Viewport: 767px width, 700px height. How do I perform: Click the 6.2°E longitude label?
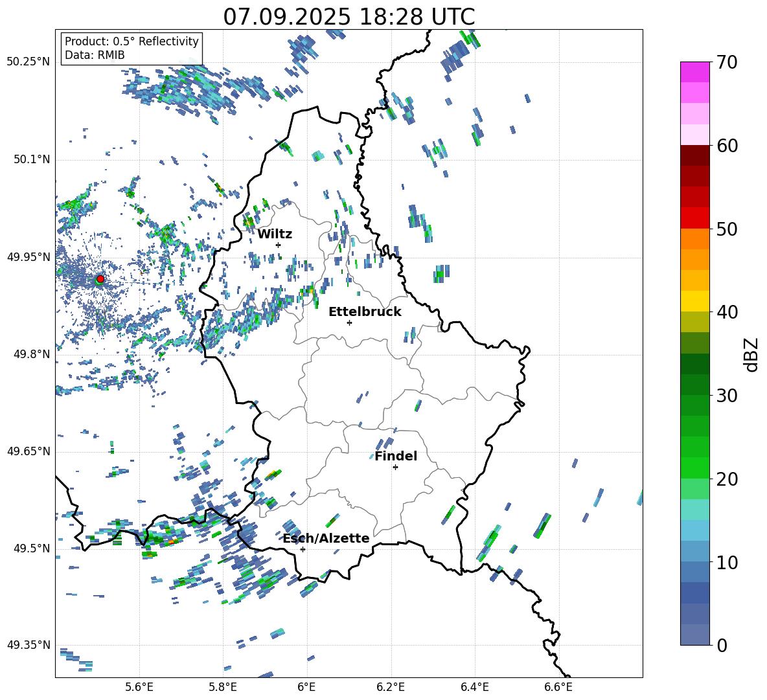(391, 687)
